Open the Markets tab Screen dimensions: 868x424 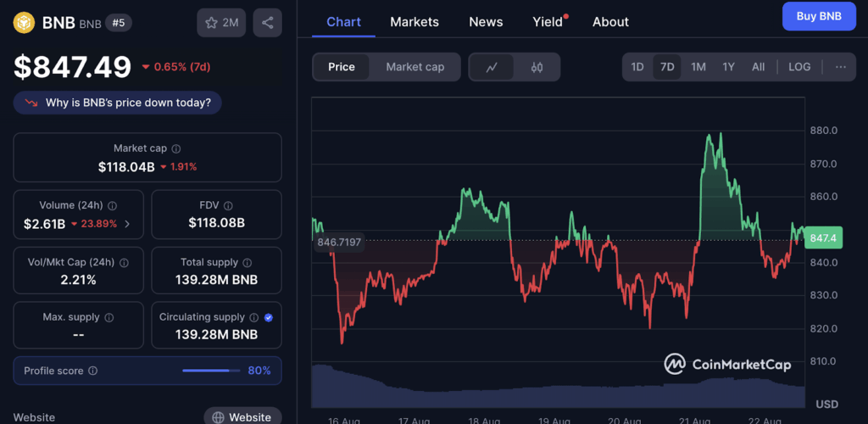coord(415,22)
